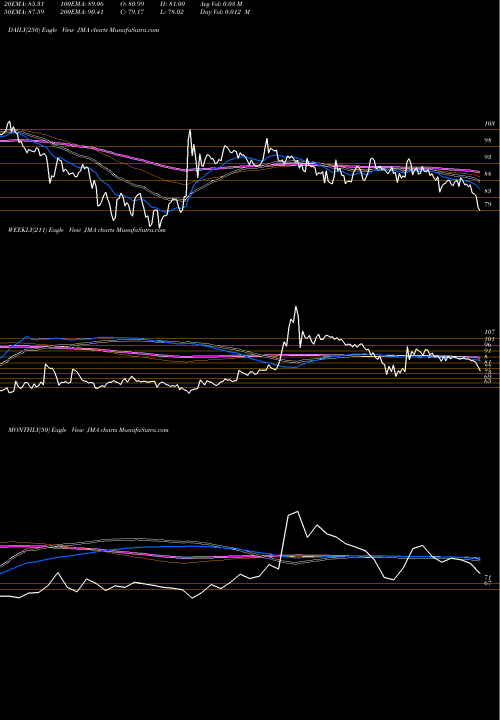Click the 67 price label on monthly chart
500x720 pixels.
click(x=488, y=583)
